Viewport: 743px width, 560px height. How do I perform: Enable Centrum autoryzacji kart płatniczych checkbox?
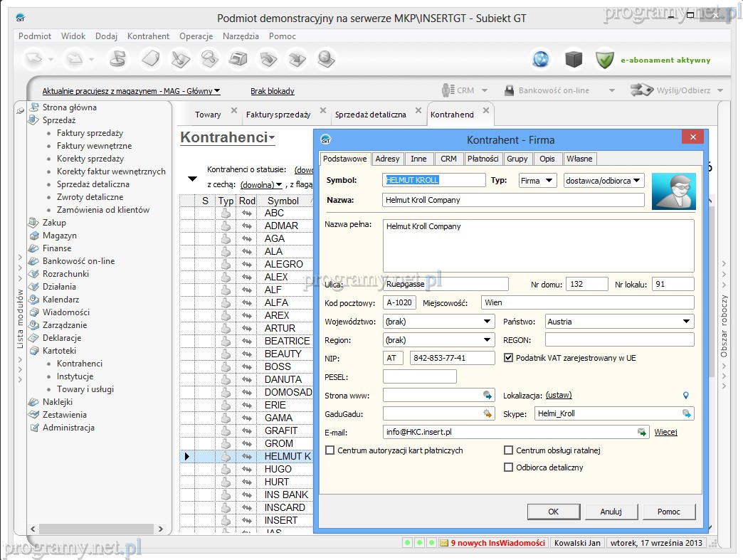pos(330,450)
